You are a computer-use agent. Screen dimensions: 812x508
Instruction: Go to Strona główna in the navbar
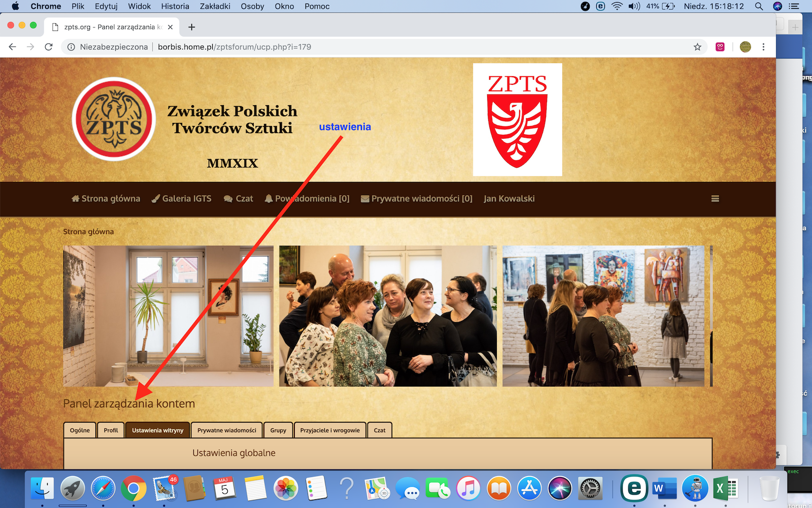106,199
